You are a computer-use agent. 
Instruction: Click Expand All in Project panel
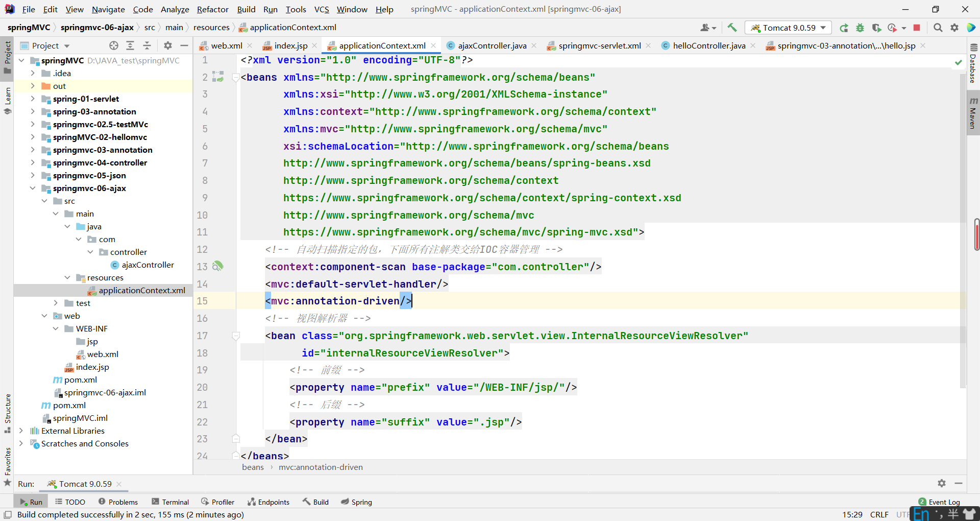(x=130, y=45)
